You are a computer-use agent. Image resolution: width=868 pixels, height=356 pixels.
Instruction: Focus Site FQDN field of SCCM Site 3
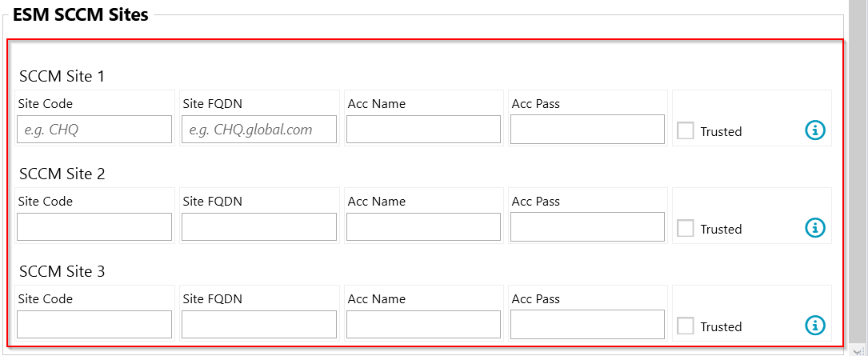coord(259,325)
